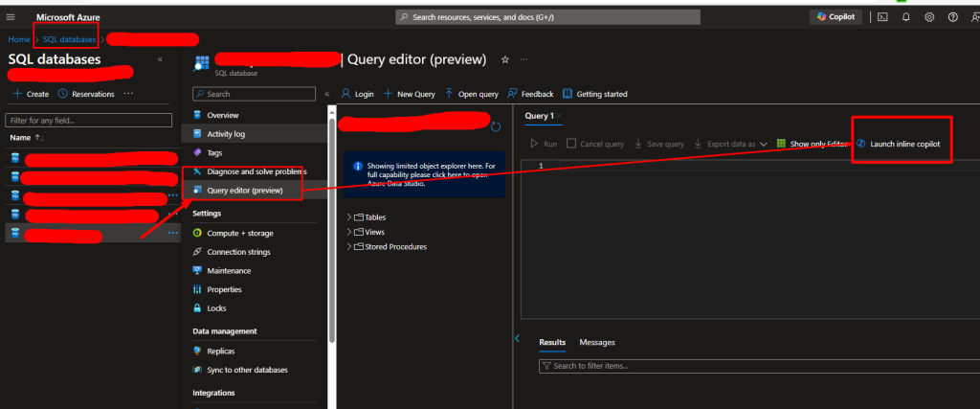
Task: Go to the Home breadcrumb
Action: 19,39
